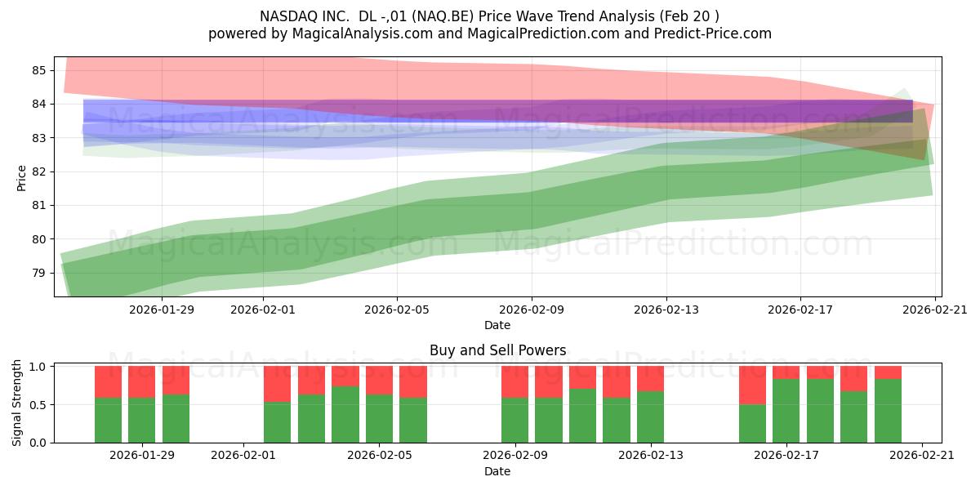This screenshot has height=490, width=980.
Task: Click the green buy bar above 2026-02-13
Action: point(651,417)
